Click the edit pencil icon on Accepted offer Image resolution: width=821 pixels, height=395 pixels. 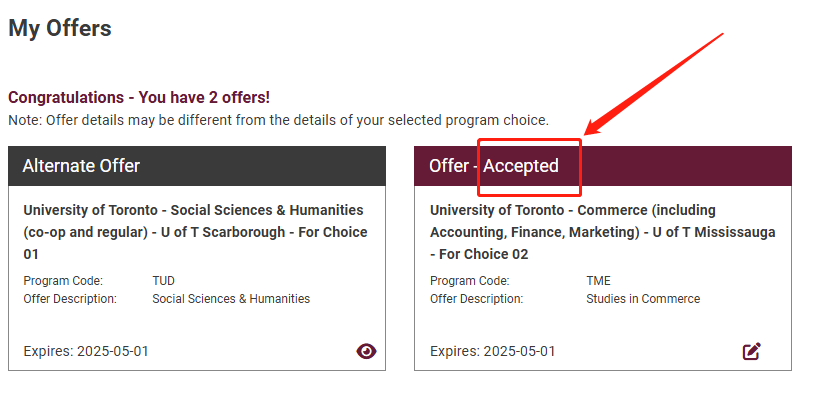(752, 351)
